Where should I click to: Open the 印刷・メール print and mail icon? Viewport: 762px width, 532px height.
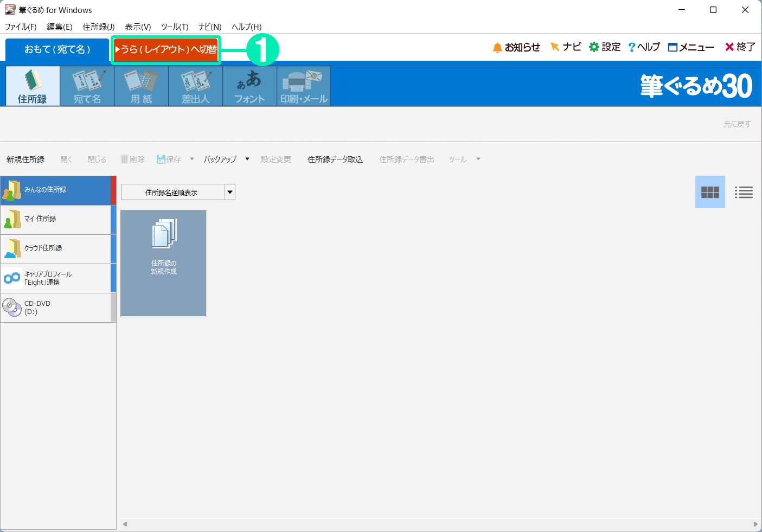pos(304,86)
